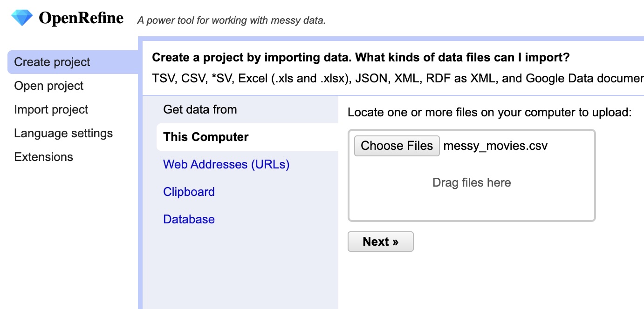The width and height of the screenshot is (644, 309).
Task: Click the OpenRefine title text
Action: point(81,18)
